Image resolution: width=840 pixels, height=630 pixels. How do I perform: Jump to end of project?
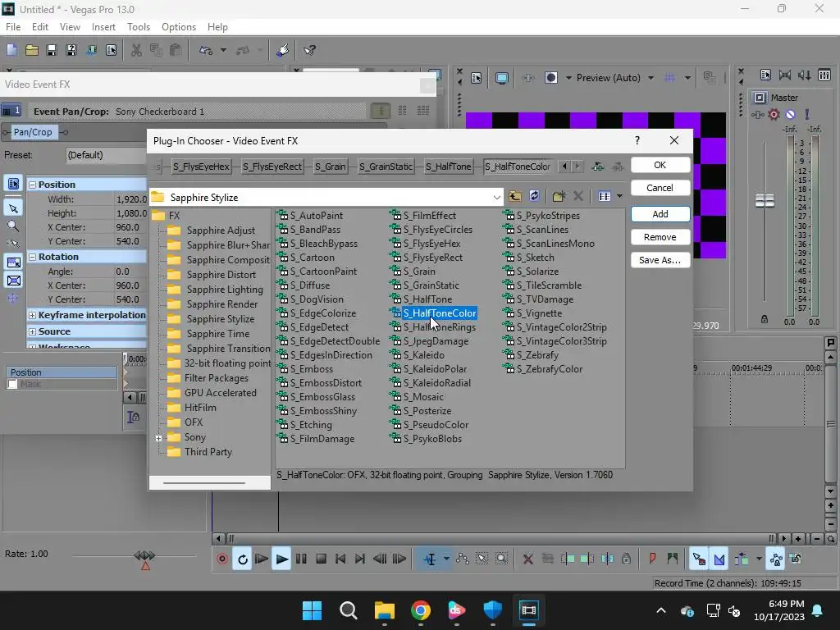[x=360, y=559]
